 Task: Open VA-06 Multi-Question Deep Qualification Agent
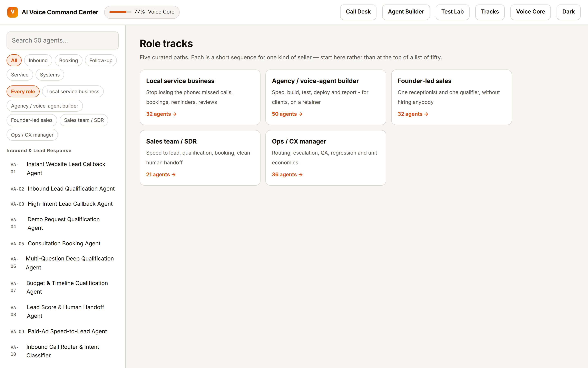[x=63, y=263]
